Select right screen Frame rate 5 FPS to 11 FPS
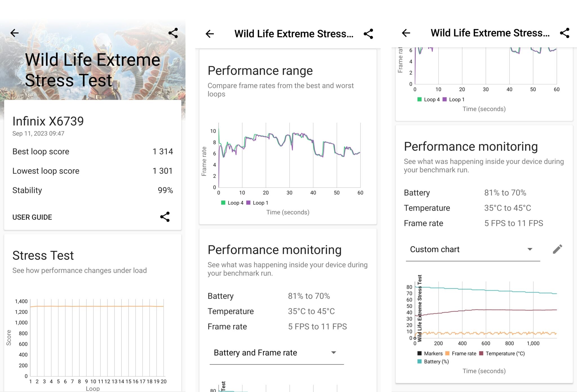The image size is (577, 392). pos(514,223)
